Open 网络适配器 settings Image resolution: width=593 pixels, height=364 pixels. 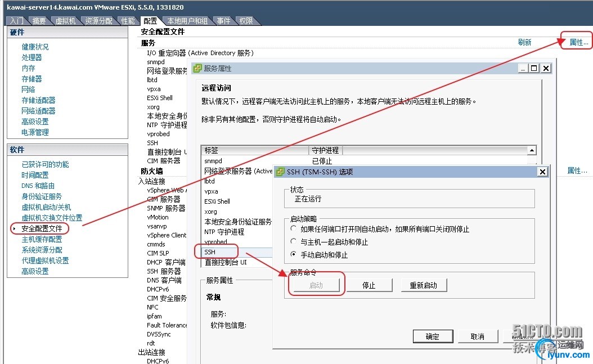pos(38,111)
